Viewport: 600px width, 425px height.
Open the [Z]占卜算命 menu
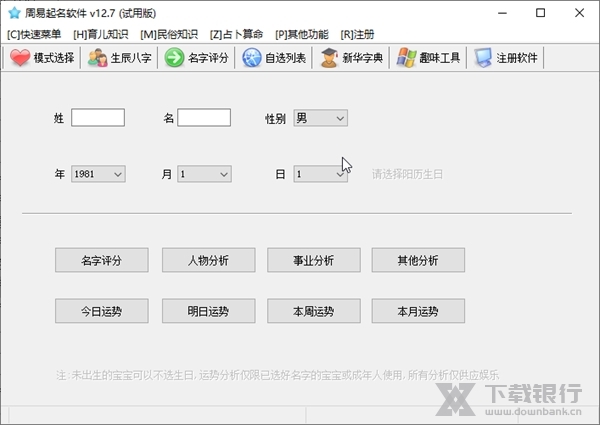(x=236, y=34)
